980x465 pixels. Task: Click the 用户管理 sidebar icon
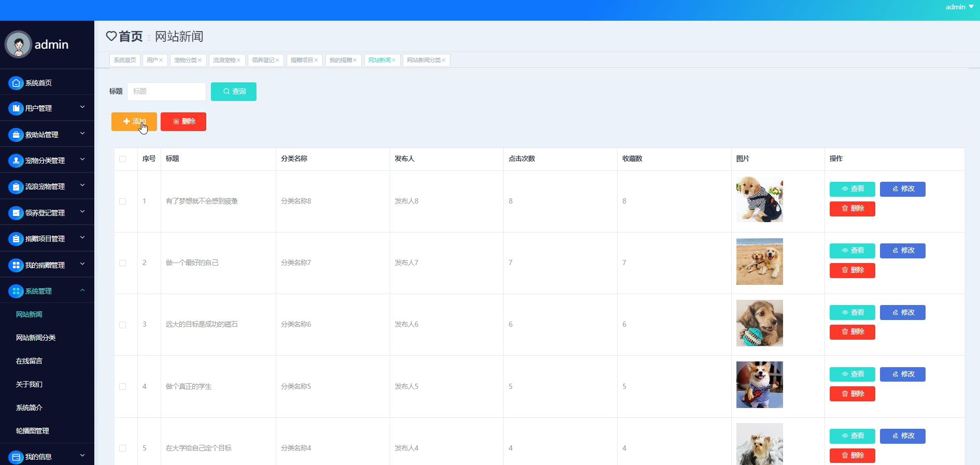pos(16,108)
